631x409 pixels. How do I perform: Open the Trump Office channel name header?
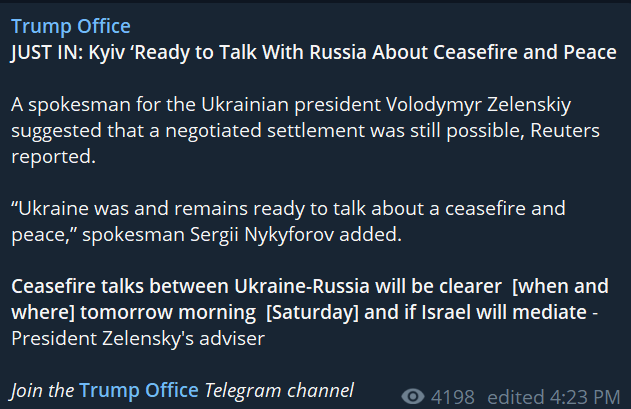(70, 26)
